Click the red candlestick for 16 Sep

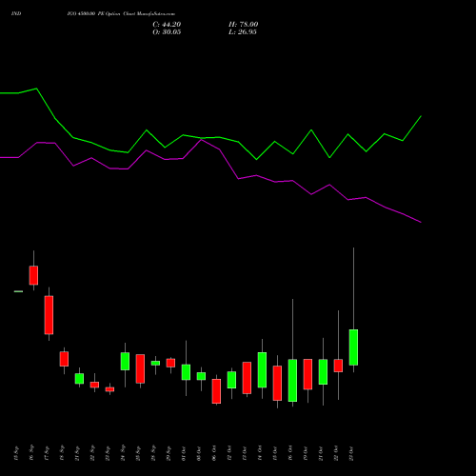click(x=33, y=275)
